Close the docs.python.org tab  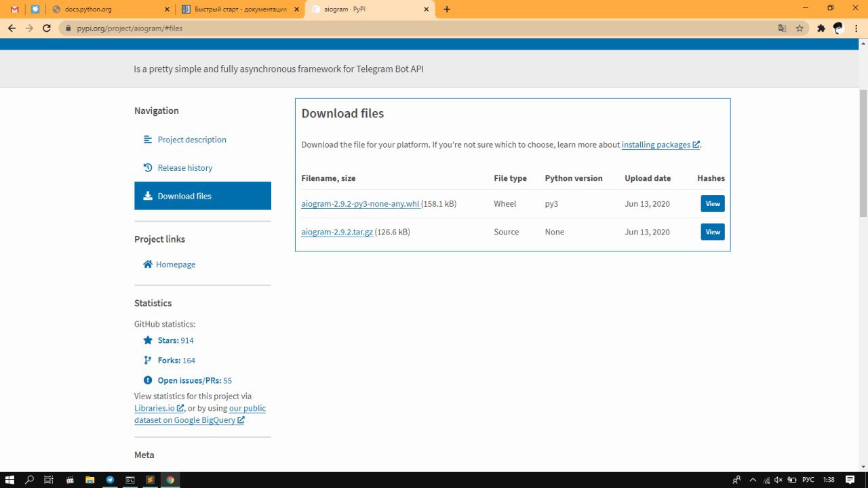(x=168, y=9)
